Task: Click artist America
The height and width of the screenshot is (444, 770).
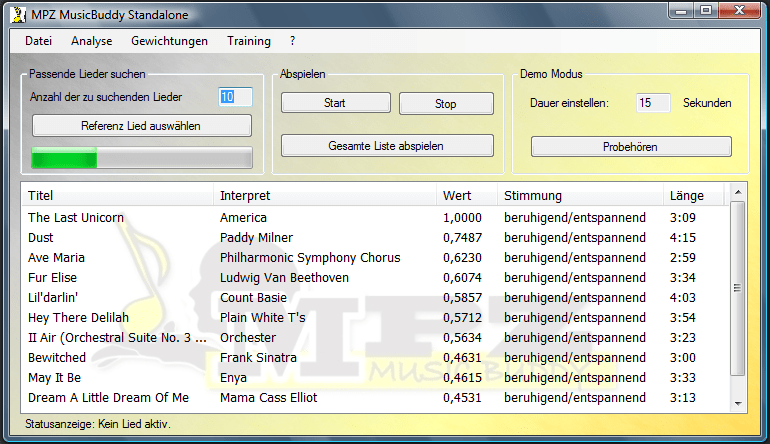Action: tap(244, 218)
